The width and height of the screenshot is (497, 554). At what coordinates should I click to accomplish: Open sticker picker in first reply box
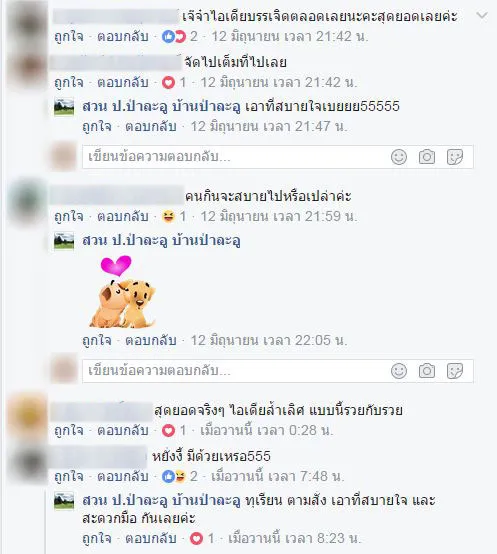(x=455, y=157)
